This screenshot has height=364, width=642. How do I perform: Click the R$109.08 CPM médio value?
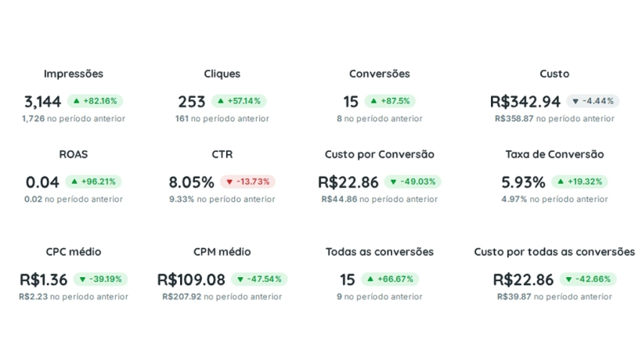click(191, 279)
